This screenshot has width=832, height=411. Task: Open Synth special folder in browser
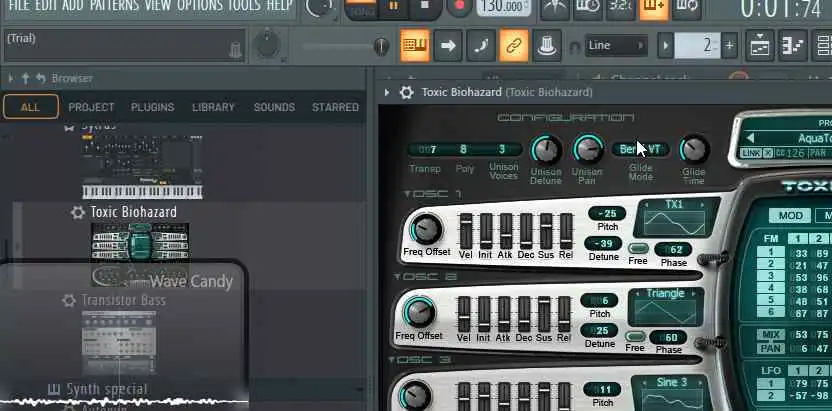[x=107, y=389]
